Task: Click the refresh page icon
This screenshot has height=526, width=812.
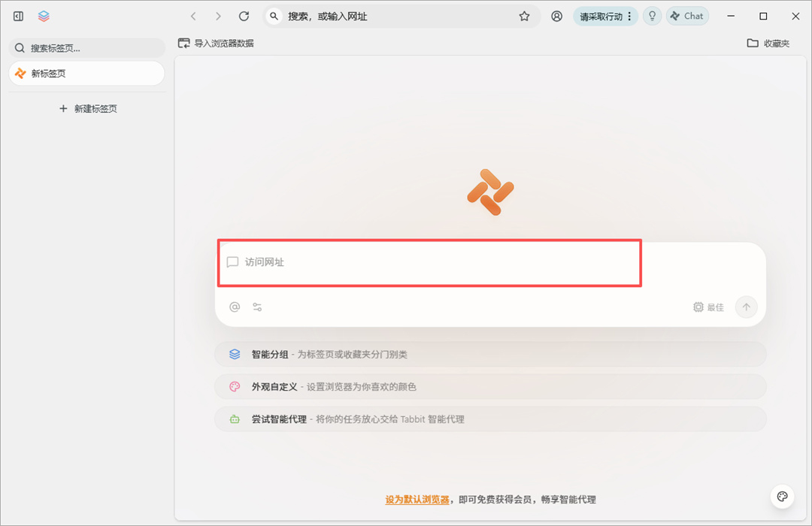Action: 243,16
